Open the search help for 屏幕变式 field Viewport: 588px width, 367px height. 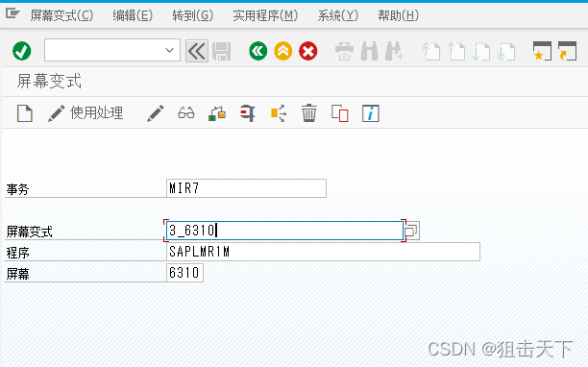click(411, 231)
